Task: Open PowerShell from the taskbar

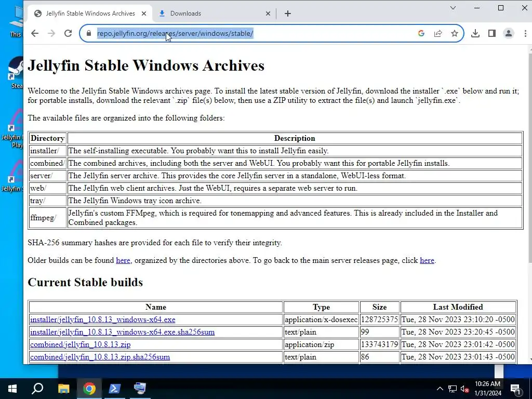Action: 115,389
